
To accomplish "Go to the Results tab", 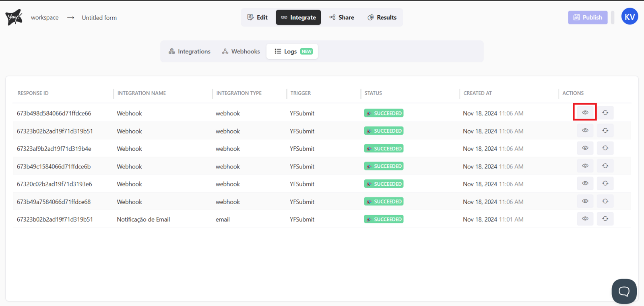I will [x=382, y=17].
